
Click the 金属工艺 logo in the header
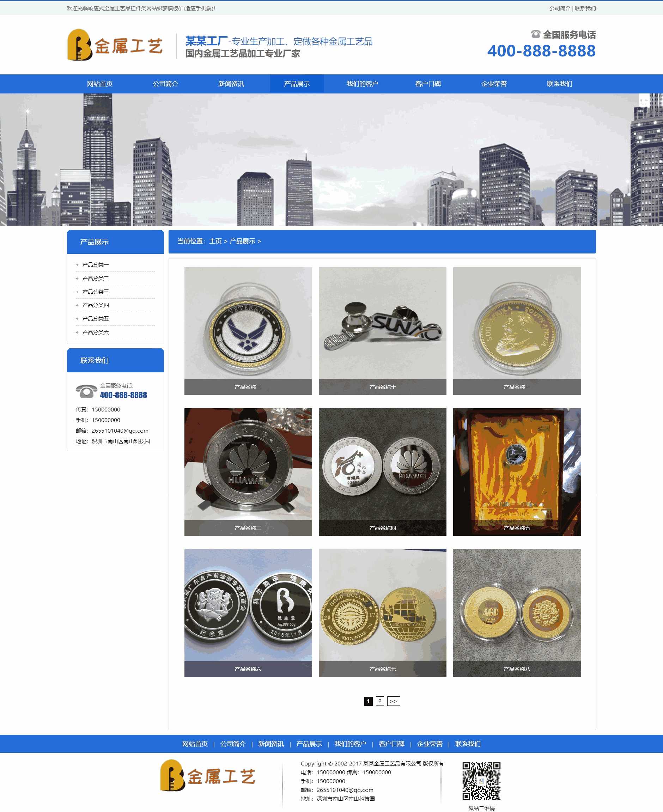[115, 45]
